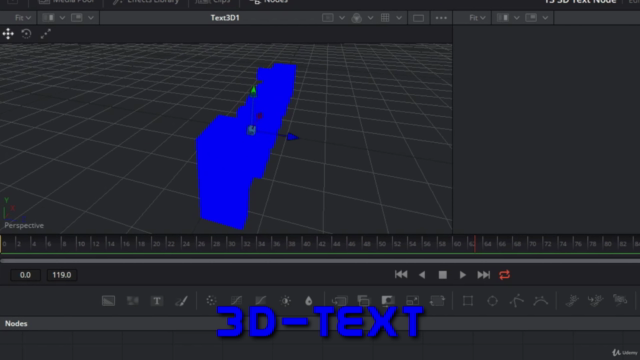
Task: Open the Media Pool tab
Action: coord(67,2)
